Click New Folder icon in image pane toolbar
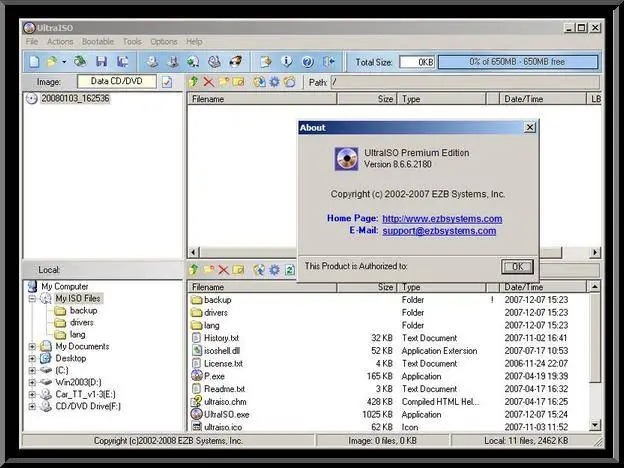Screen dimensions: 624x468 coord(224,82)
